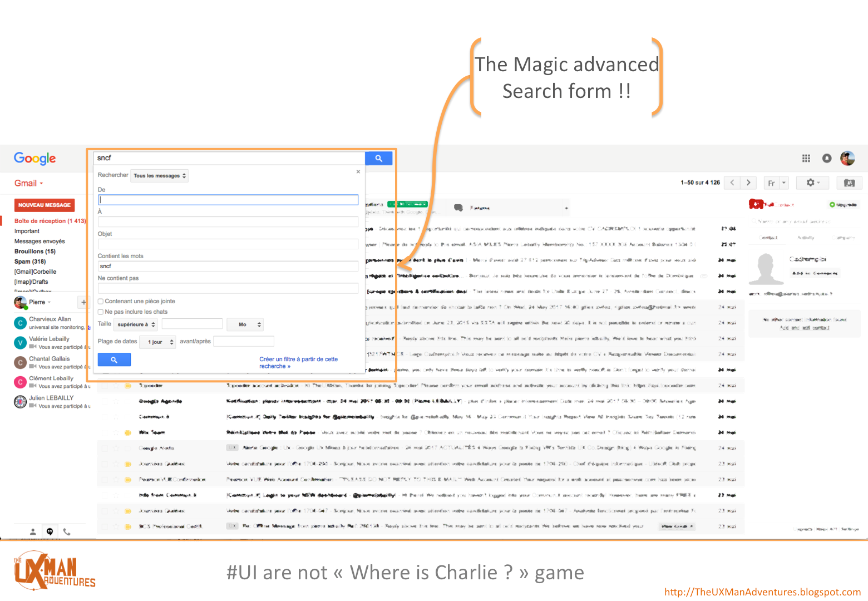Click the video camera icon under Chantal Gallais

click(x=33, y=367)
